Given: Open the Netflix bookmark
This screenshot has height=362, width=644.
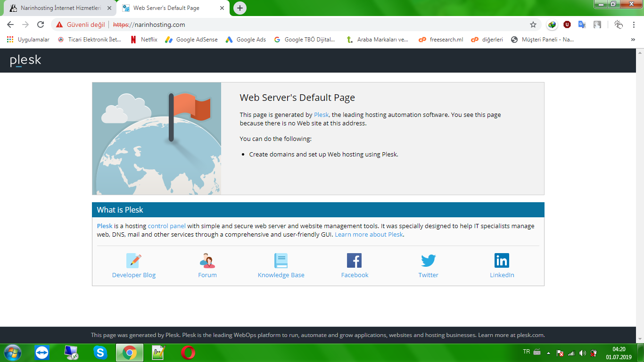Looking at the screenshot, I should [x=144, y=40].
